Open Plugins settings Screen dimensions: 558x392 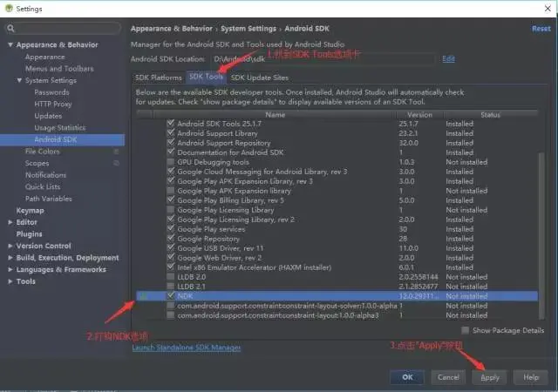click(29, 234)
